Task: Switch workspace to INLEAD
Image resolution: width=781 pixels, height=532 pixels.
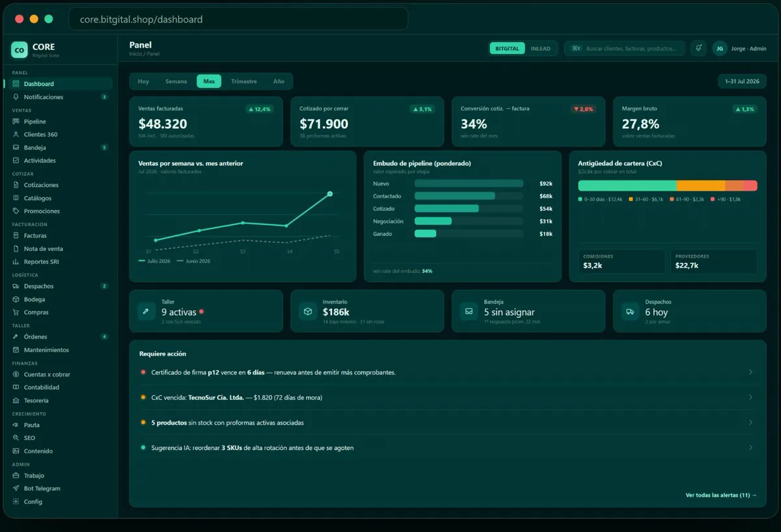Action: pos(540,49)
